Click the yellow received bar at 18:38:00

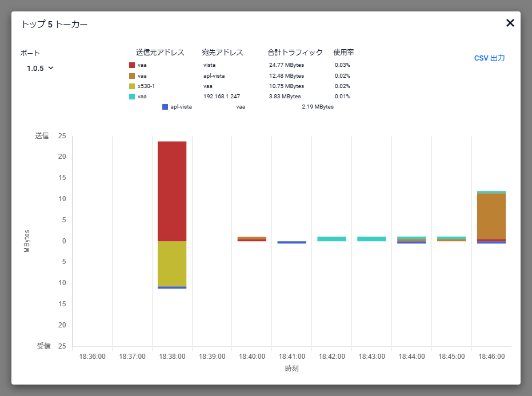[172, 263]
